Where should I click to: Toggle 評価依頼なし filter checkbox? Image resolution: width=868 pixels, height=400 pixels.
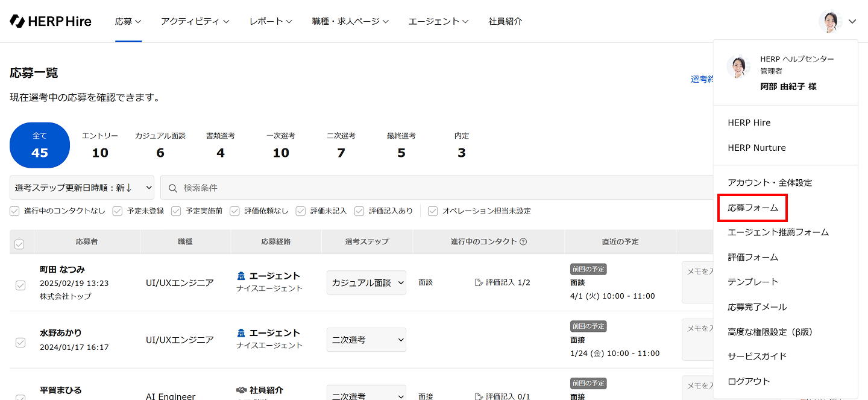click(x=235, y=211)
